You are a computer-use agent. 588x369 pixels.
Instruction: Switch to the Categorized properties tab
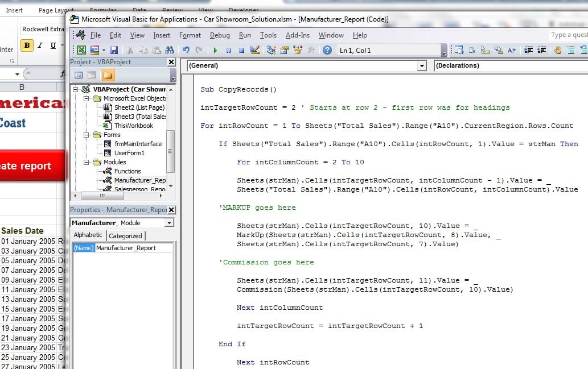pos(126,235)
